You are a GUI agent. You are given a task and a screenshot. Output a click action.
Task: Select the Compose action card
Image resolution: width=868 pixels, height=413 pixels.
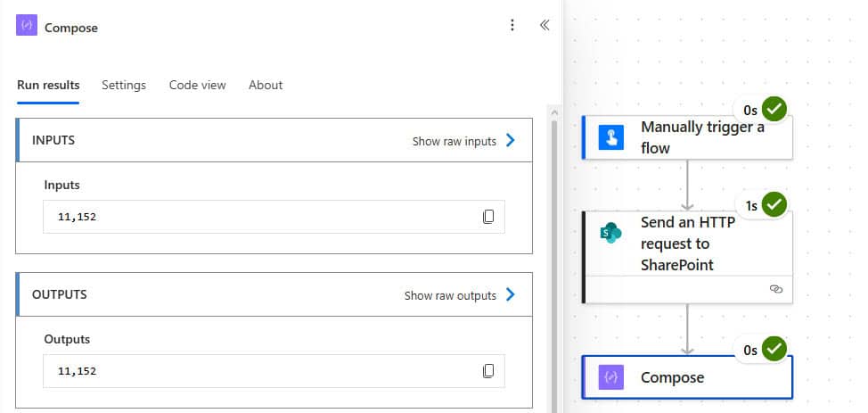687,377
